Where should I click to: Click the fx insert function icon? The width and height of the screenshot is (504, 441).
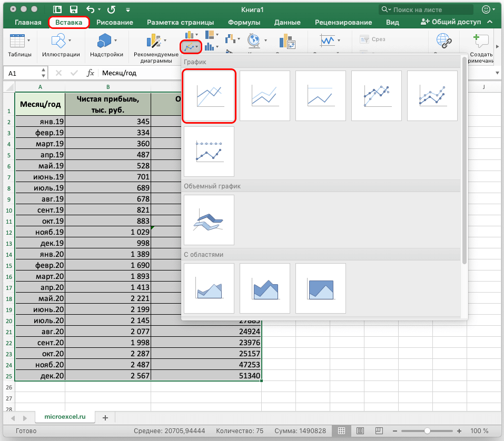(x=91, y=73)
